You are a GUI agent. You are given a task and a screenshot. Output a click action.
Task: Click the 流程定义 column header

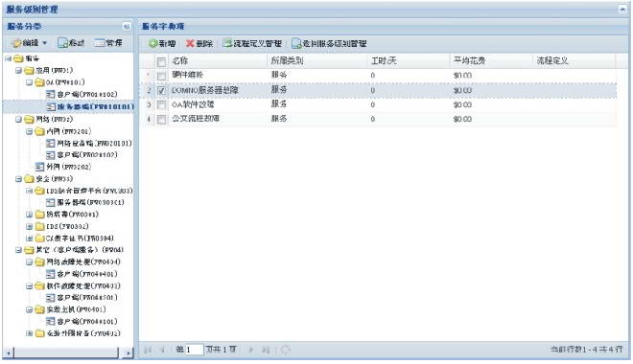(574, 61)
